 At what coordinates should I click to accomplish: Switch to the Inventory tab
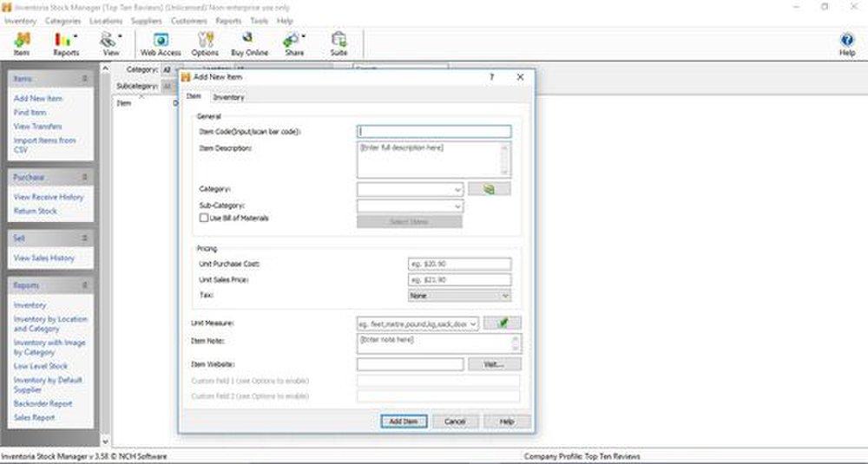click(228, 97)
